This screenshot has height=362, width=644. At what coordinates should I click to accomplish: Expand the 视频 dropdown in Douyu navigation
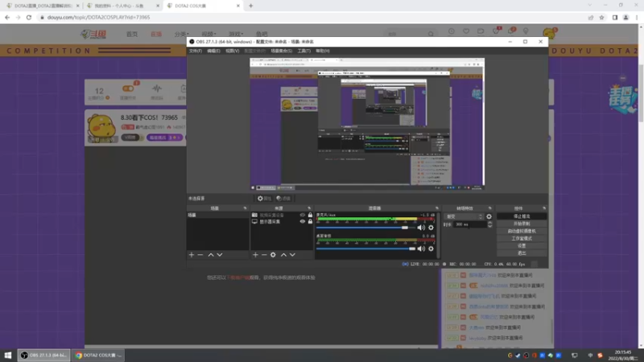pyautogui.click(x=208, y=34)
